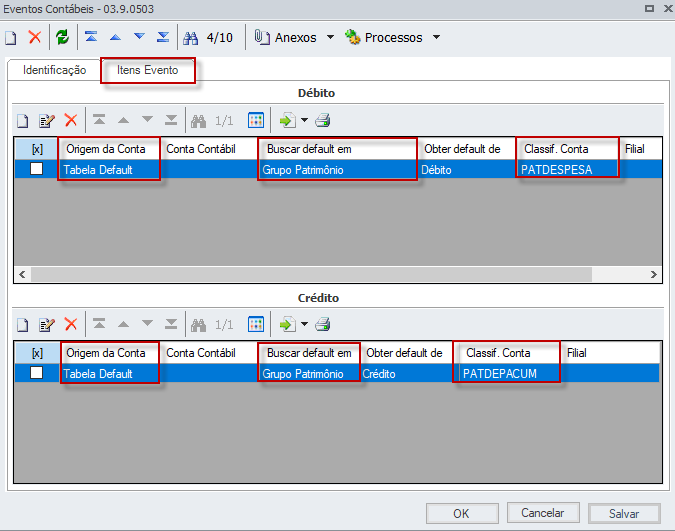Click the green Refresh icon
The height and width of the screenshot is (531, 675).
click(62, 37)
